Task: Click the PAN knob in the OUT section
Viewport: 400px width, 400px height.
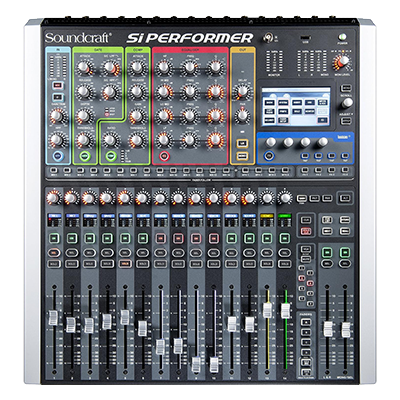Action: (242, 115)
